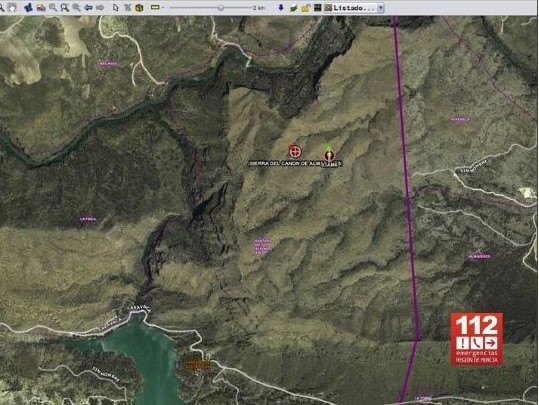Viewport: 539px width, 405px height.
Task: Go to next map view arrow
Action: coord(100,7)
